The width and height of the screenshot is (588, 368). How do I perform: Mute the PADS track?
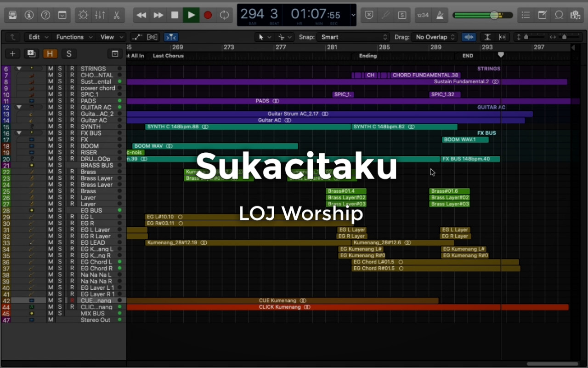(51, 101)
